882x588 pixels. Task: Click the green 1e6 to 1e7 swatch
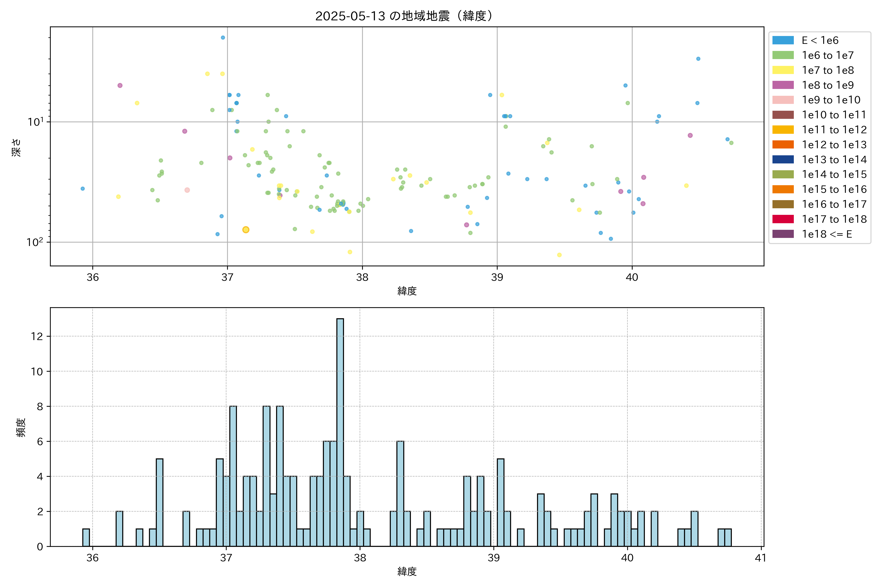(783, 55)
